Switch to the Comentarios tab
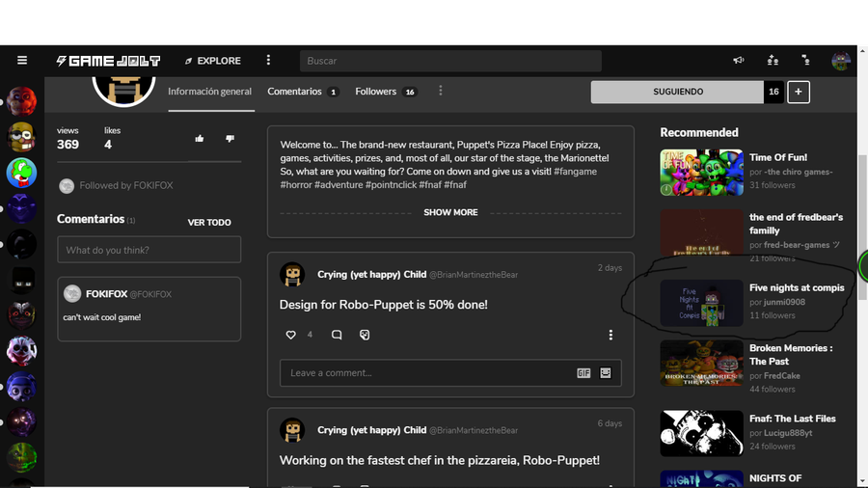The height and width of the screenshot is (488, 868). [x=295, y=92]
